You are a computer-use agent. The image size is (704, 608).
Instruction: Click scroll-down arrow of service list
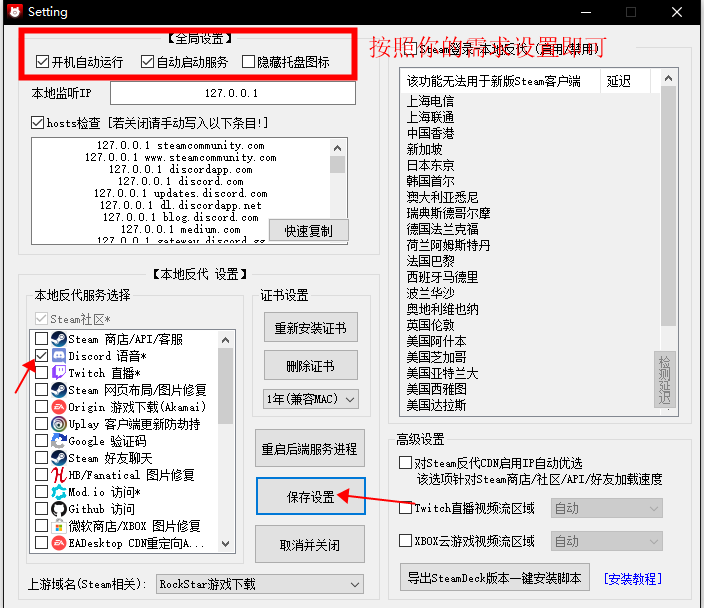pyautogui.click(x=225, y=544)
